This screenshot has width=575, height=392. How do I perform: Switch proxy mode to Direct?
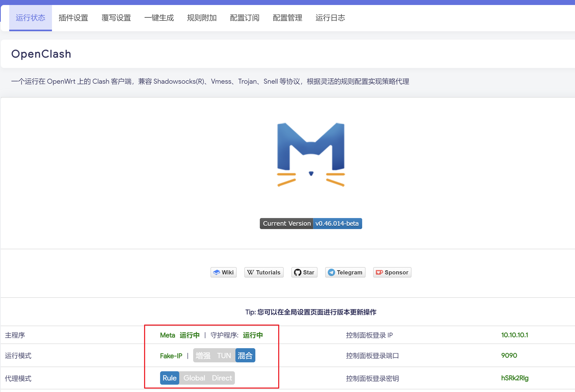point(222,378)
